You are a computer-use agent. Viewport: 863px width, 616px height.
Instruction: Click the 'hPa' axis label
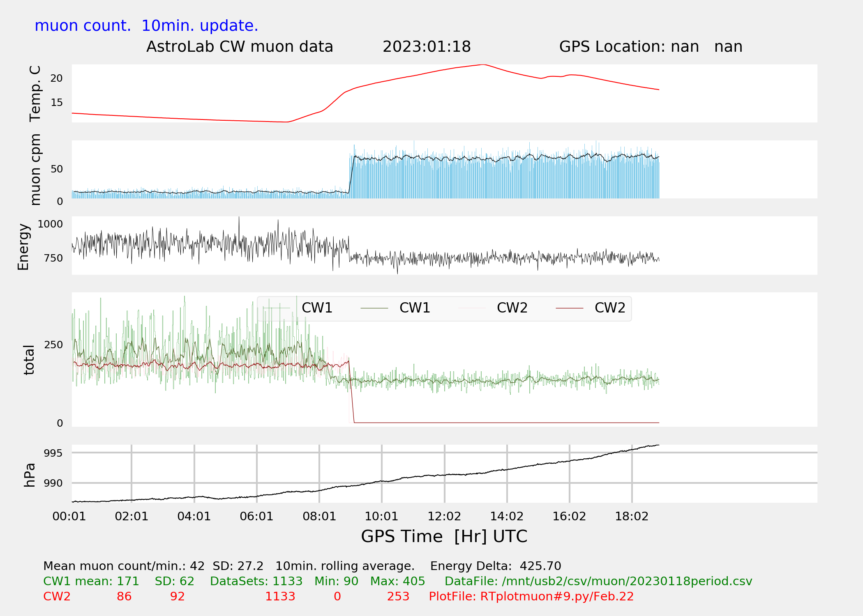point(30,475)
